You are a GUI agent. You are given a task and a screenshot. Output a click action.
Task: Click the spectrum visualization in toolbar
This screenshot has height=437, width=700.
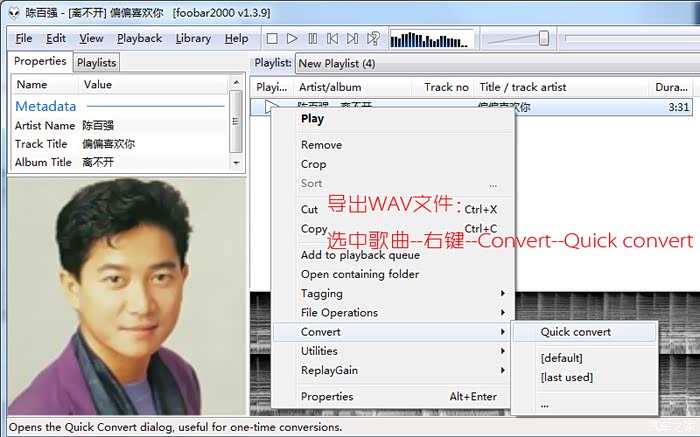pyautogui.click(x=417, y=39)
